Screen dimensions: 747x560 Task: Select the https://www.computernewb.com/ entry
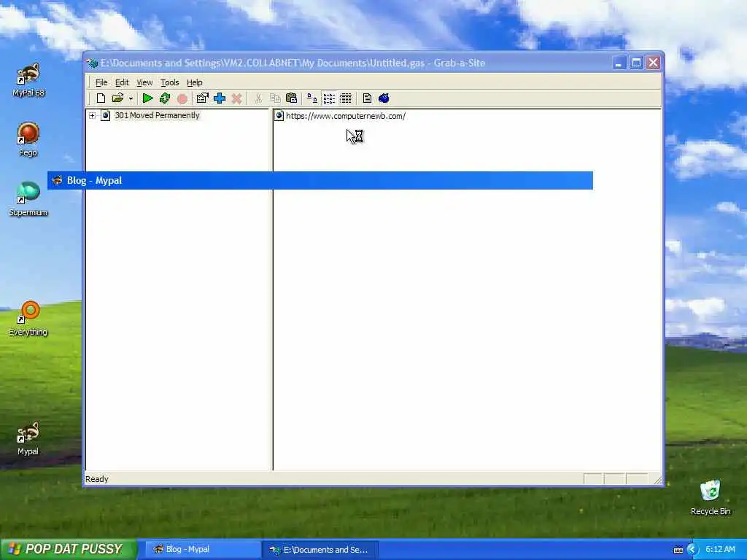tap(346, 116)
